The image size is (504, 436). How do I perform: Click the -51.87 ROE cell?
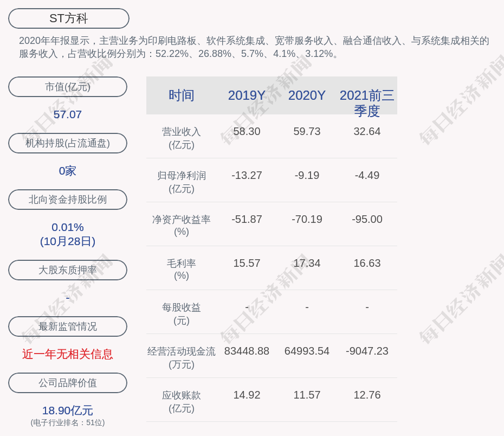(x=247, y=219)
